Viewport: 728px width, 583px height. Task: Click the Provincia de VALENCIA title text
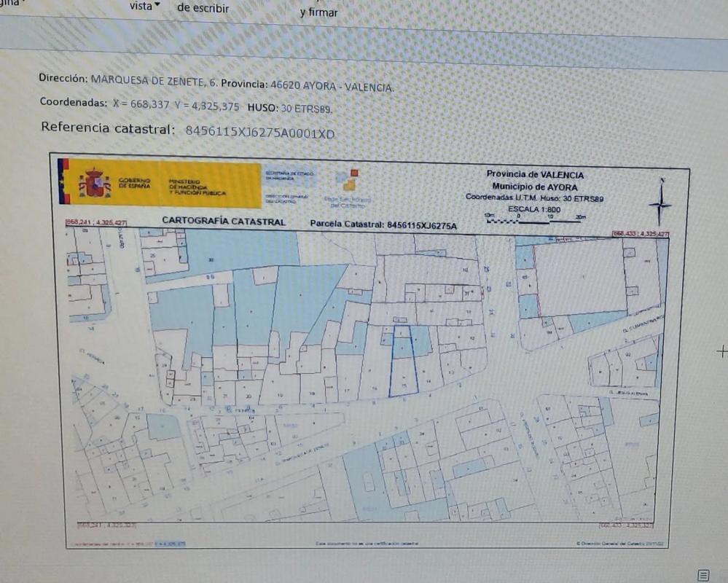pyautogui.click(x=535, y=175)
